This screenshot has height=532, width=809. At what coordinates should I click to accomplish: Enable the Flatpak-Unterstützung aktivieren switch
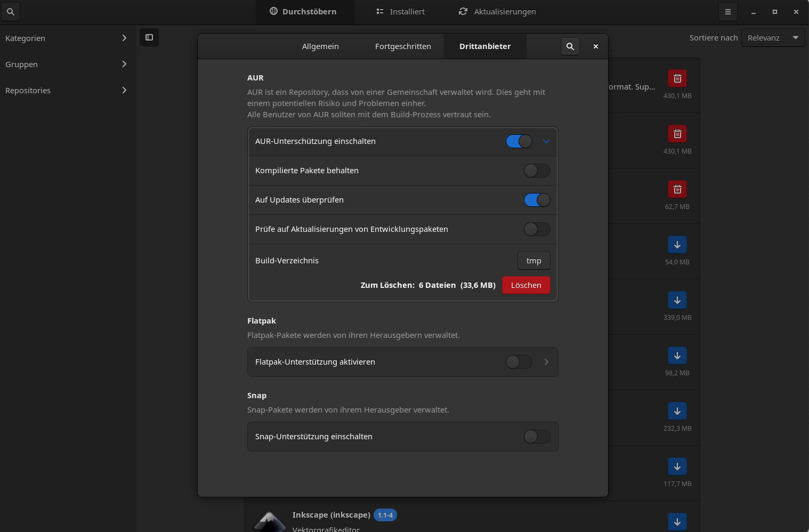(519, 362)
